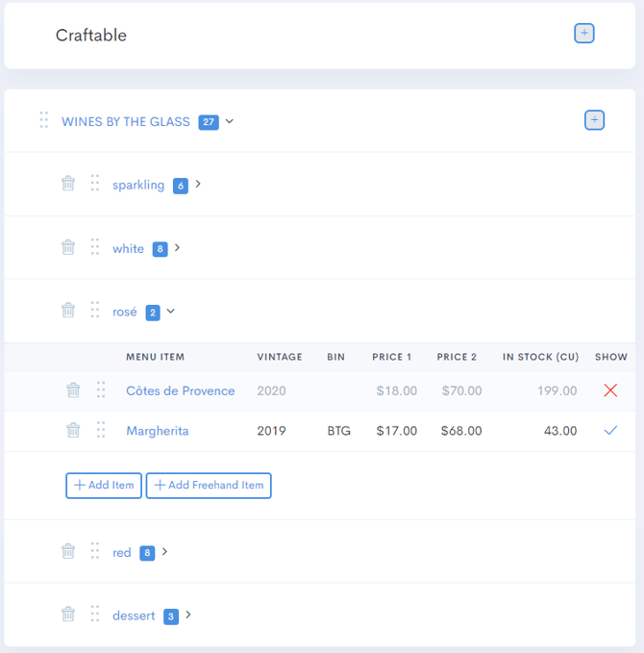Image resolution: width=644 pixels, height=653 pixels.
Task: Delete the Côtes de Provence item
Action: pos(73,390)
